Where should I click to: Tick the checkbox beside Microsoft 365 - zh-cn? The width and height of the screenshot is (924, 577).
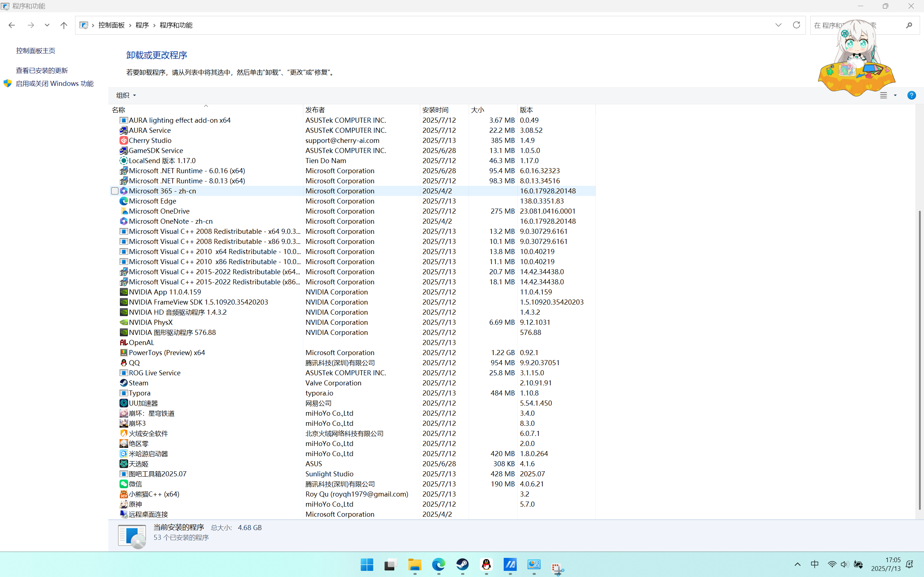(x=114, y=191)
